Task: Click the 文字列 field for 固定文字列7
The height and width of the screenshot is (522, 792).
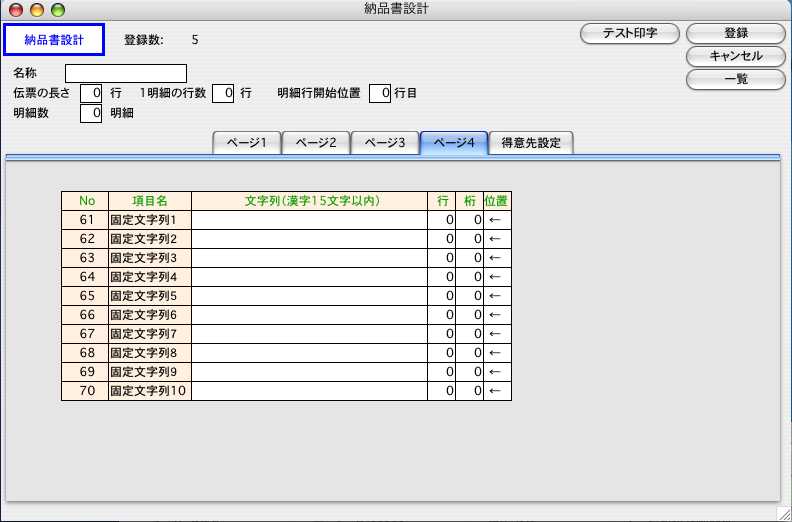Action: [310, 334]
